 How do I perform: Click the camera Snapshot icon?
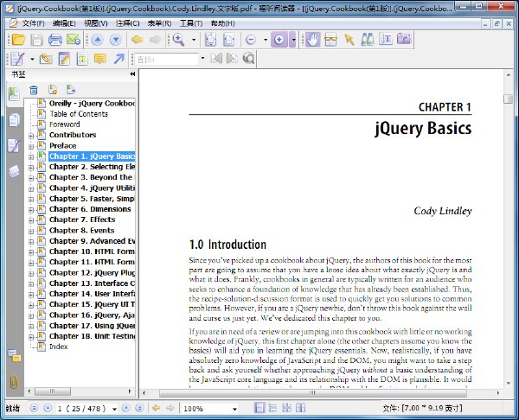tap(404, 39)
